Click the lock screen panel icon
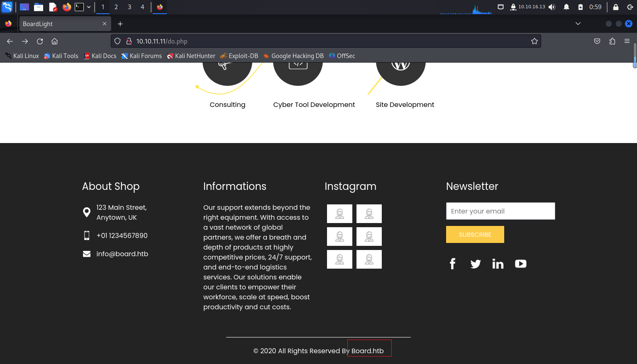Viewport: 637px width, 364px height. tap(616, 7)
